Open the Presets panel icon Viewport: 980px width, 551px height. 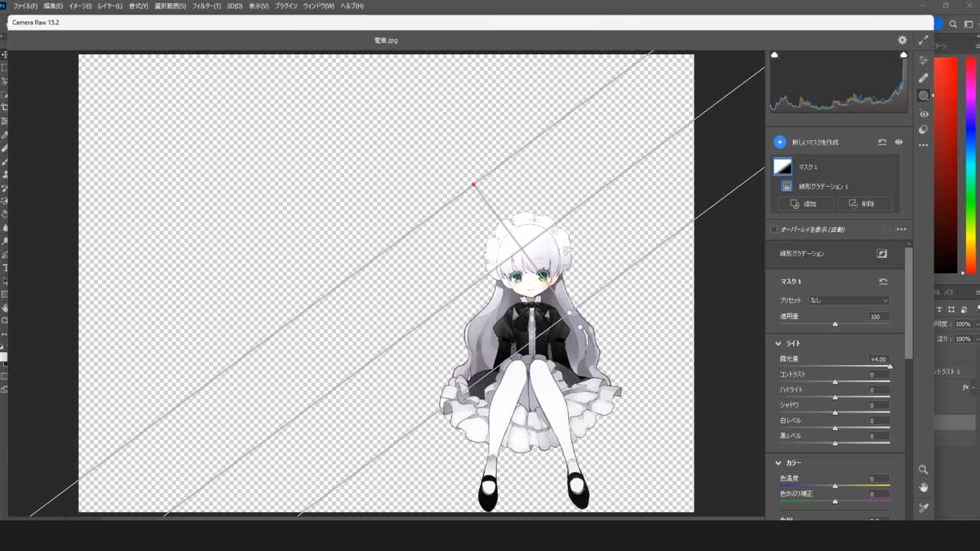click(x=923, y=129)
